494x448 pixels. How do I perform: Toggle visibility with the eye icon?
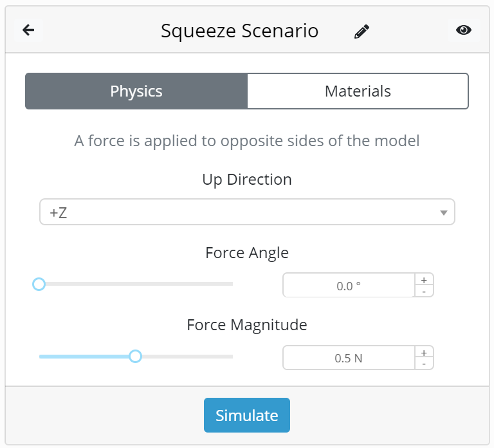tap(463, 30)
